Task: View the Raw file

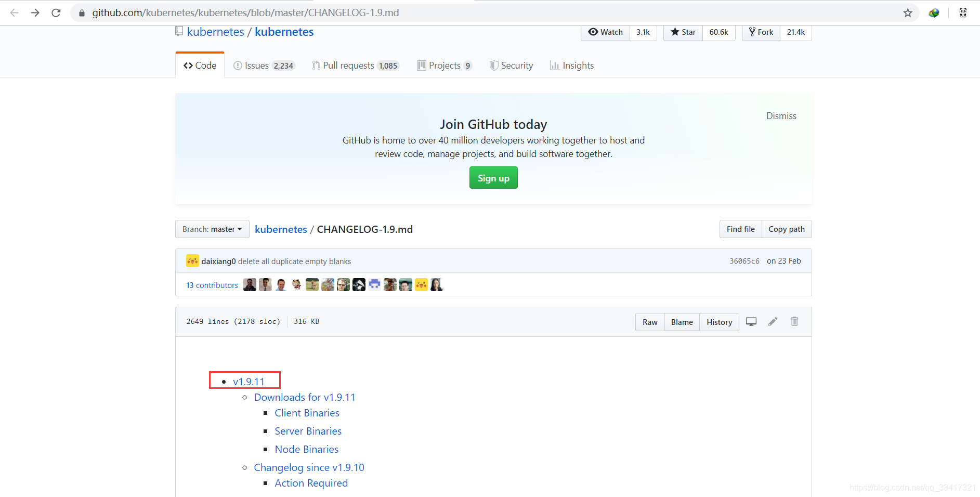Action: tap(650, 322)
